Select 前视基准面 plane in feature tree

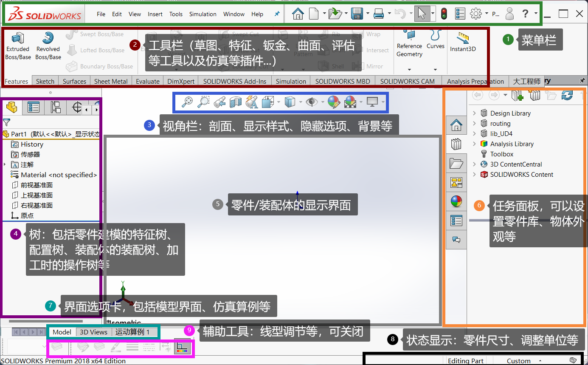coord(32,185)
